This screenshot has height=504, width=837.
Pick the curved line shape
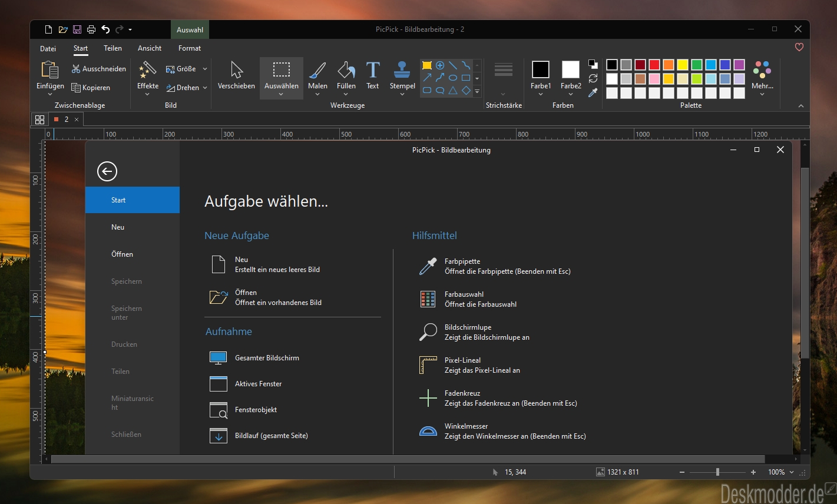(x=466, y=65)
